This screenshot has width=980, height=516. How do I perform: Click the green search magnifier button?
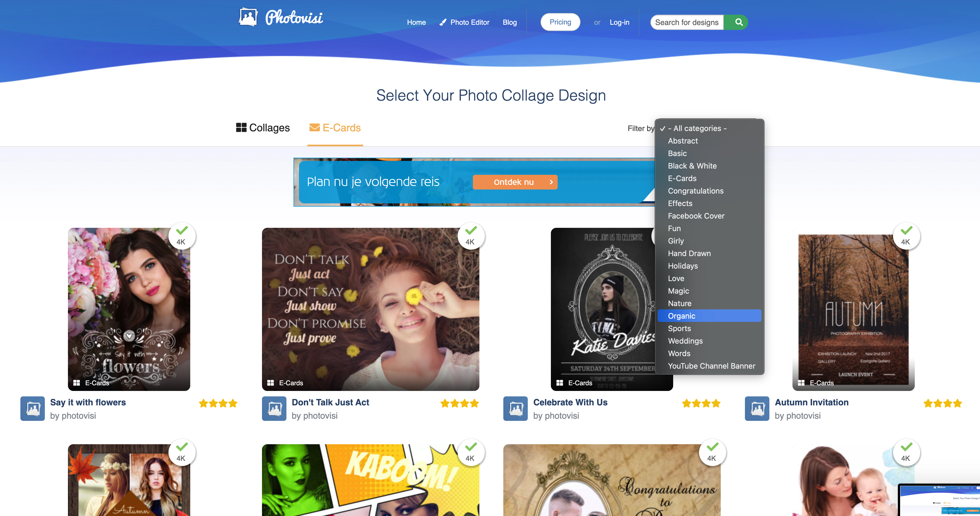(738, 22)
